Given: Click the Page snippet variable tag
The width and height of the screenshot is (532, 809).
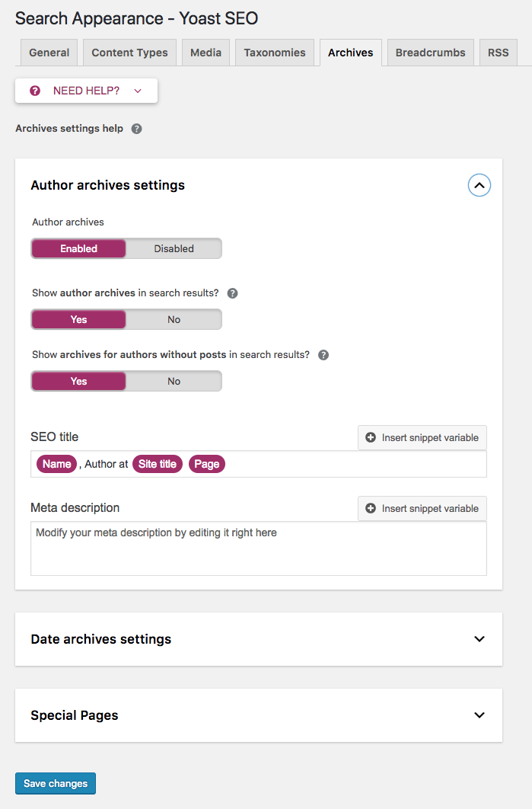Looking at the screenshot, I should [x=207, y=464].
